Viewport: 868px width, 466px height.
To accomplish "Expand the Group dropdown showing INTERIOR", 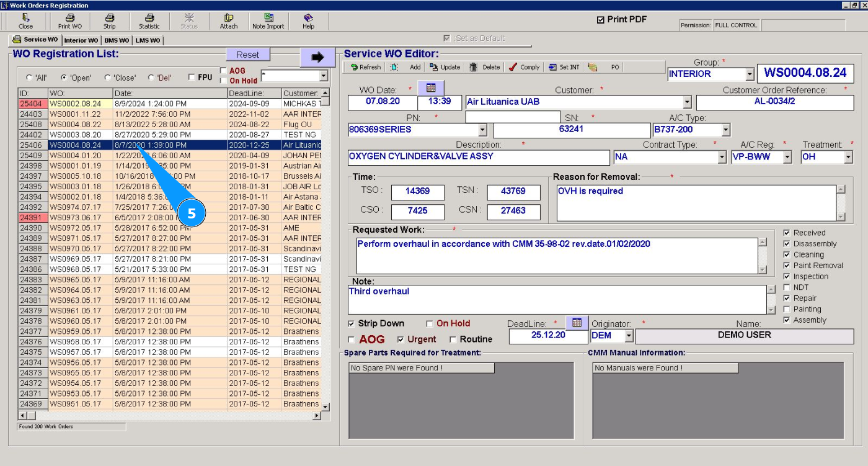I will (x=749, y=74).
